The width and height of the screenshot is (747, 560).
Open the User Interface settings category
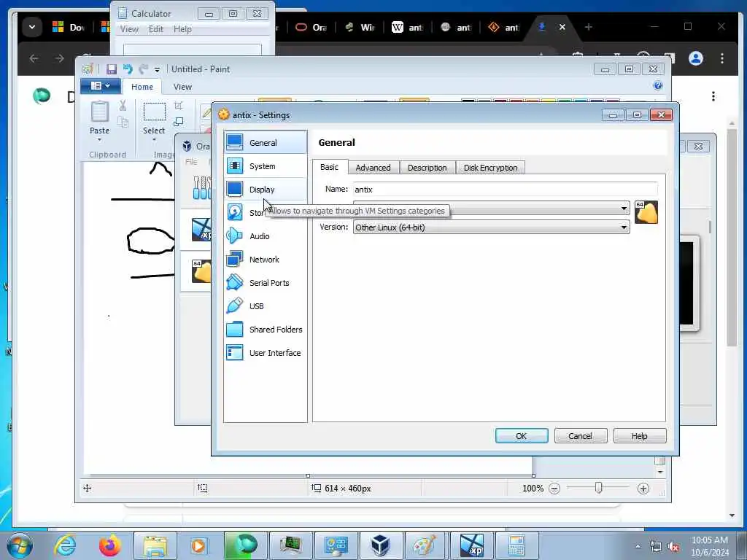pos(266,352)
